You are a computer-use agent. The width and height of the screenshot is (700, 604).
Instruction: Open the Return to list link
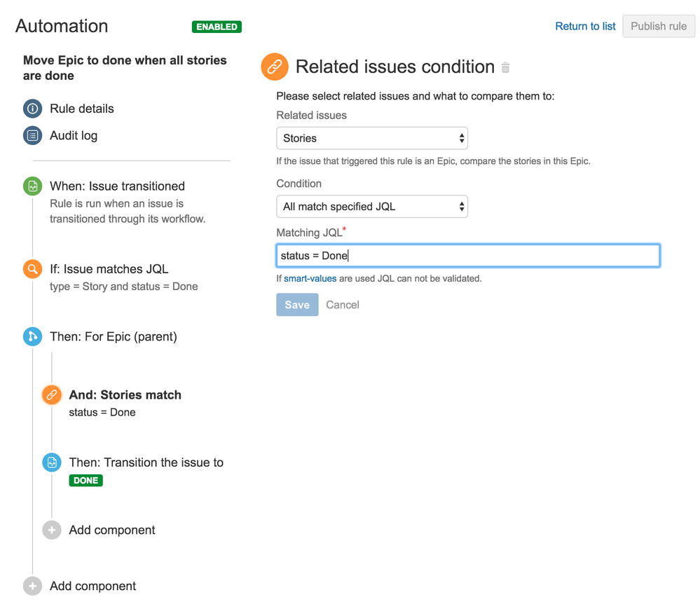pos(584,26)
